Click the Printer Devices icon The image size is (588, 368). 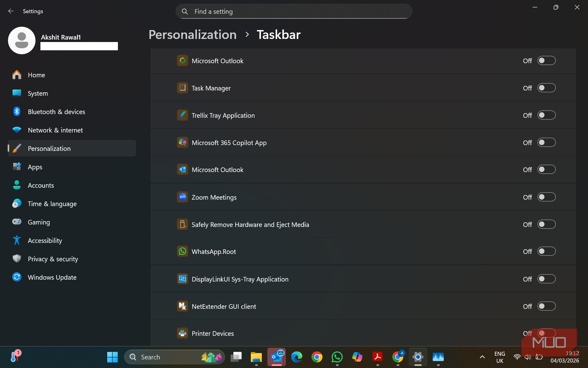pos(183,333)
